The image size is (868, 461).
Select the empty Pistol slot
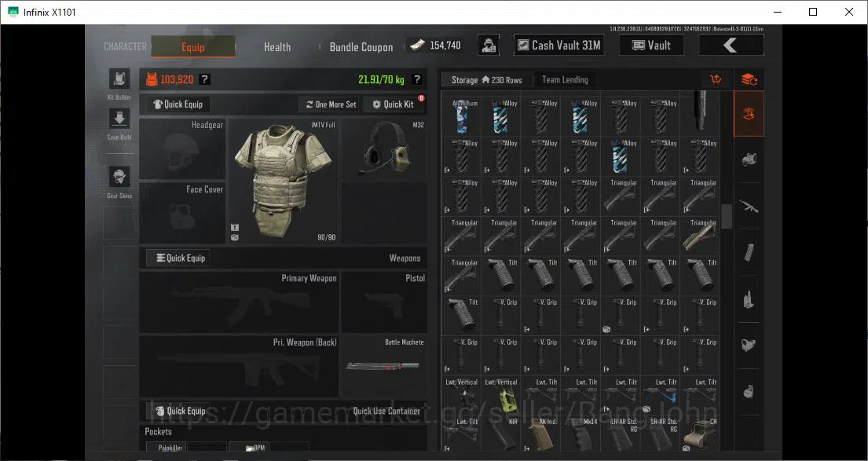point(383,302)
